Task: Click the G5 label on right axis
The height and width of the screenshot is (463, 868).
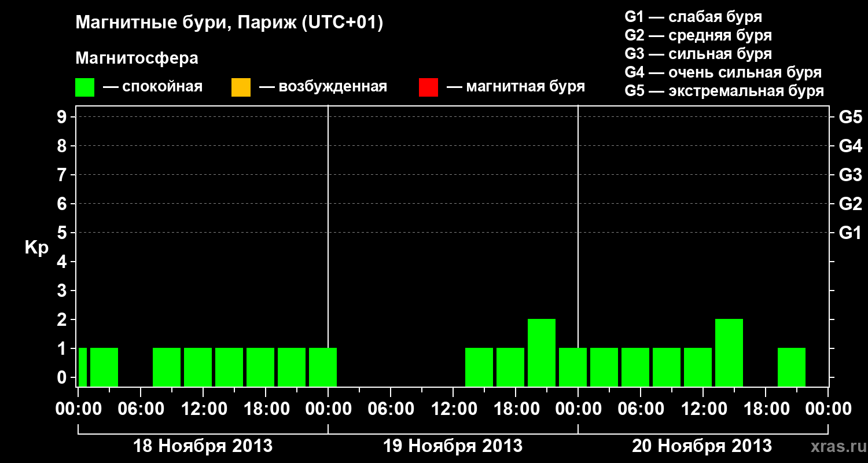Action: pos(850,117)
